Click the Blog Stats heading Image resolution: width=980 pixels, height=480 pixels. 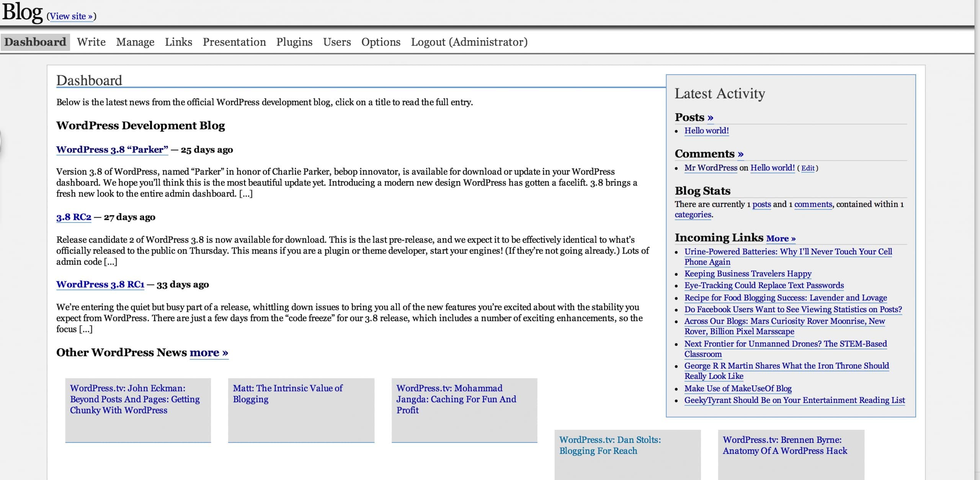[x=702, y=191]
